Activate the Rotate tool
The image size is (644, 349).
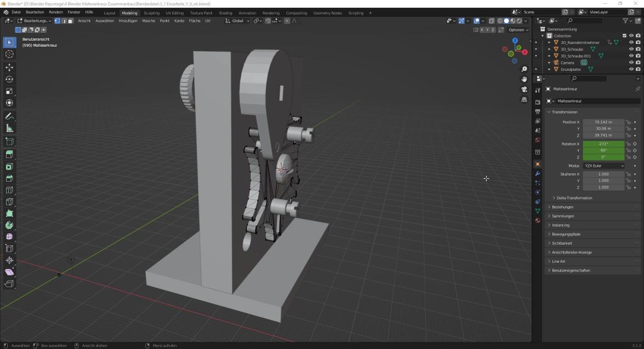[9, 79]
